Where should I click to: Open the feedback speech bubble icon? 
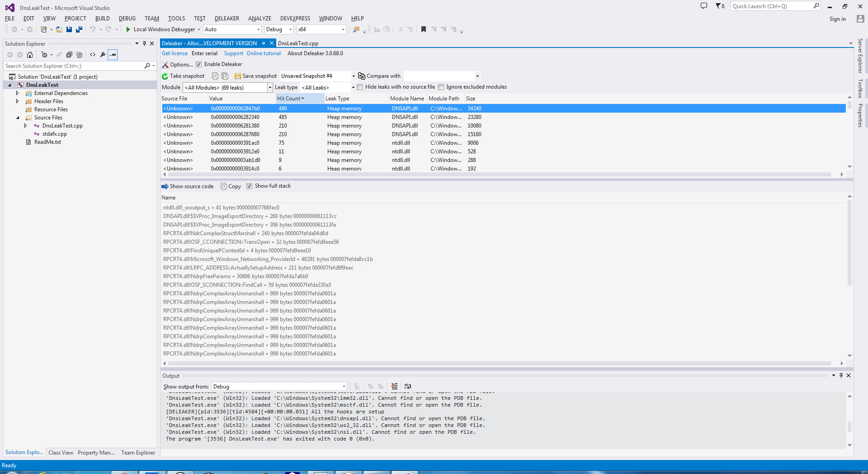704,6
